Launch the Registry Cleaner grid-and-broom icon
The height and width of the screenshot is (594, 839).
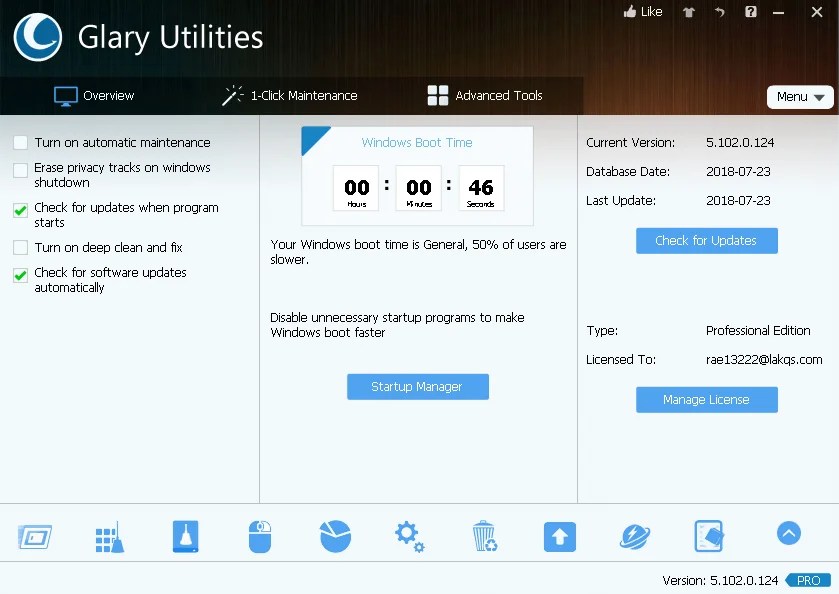(x=110, y=537)
